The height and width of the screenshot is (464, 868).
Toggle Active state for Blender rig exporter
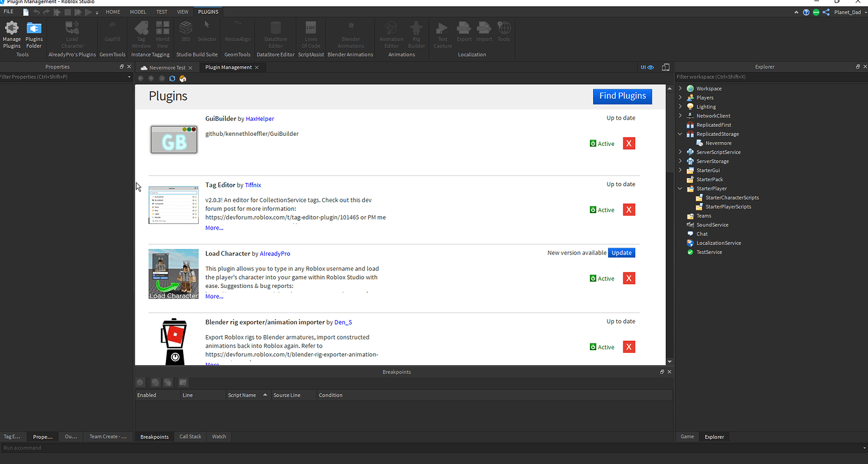pos(602,347)
